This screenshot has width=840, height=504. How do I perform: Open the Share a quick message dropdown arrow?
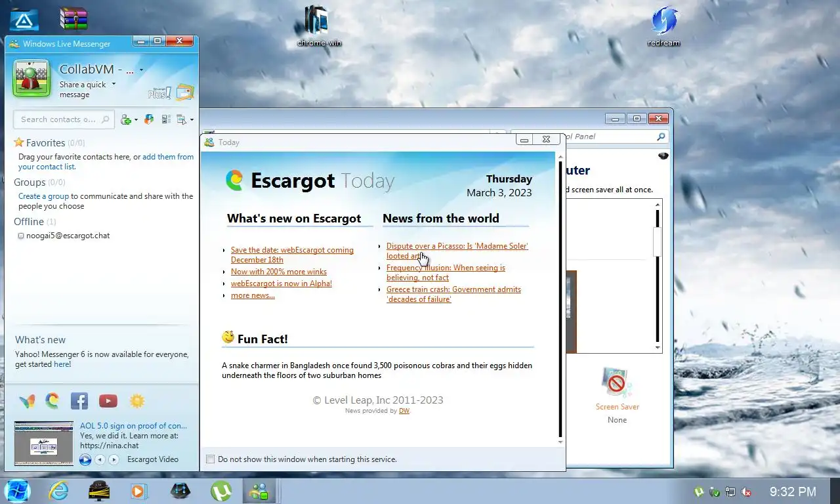coord(114,84)
